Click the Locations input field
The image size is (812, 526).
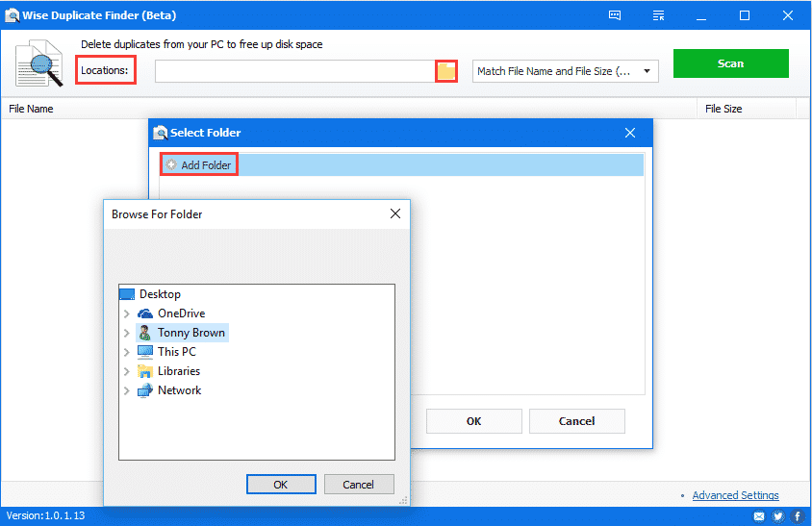pyautogui.click(x=294, y=71)
